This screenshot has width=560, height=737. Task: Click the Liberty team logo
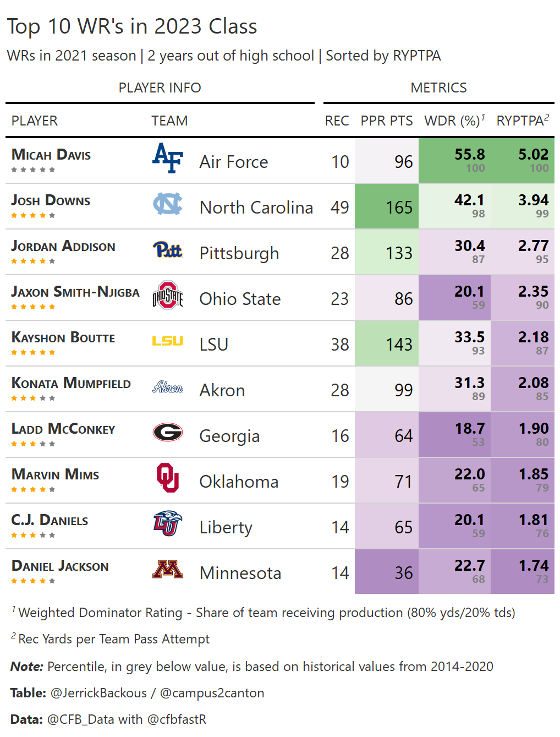pyautogui.click(x=168, y=523)
